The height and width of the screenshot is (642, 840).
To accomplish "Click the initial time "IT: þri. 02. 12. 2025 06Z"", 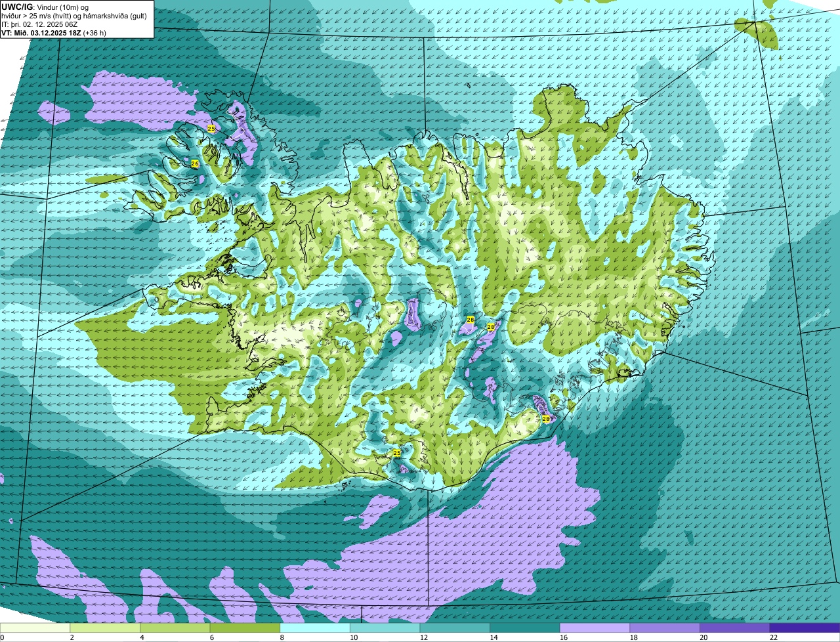I will click(40, 24).
